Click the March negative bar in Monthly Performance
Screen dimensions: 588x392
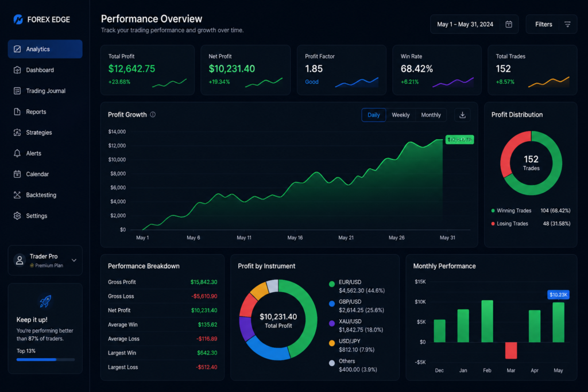coord(510,350)
